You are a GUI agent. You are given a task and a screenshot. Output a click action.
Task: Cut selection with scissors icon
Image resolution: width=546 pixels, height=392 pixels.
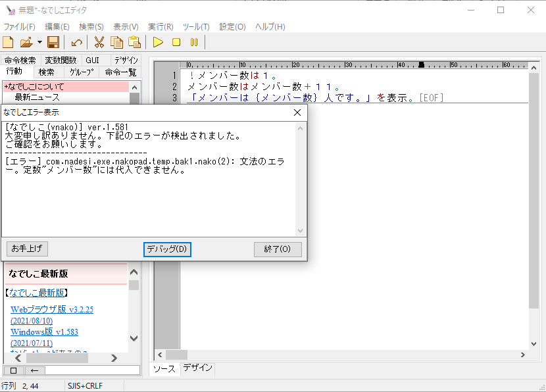click(99, 43)
